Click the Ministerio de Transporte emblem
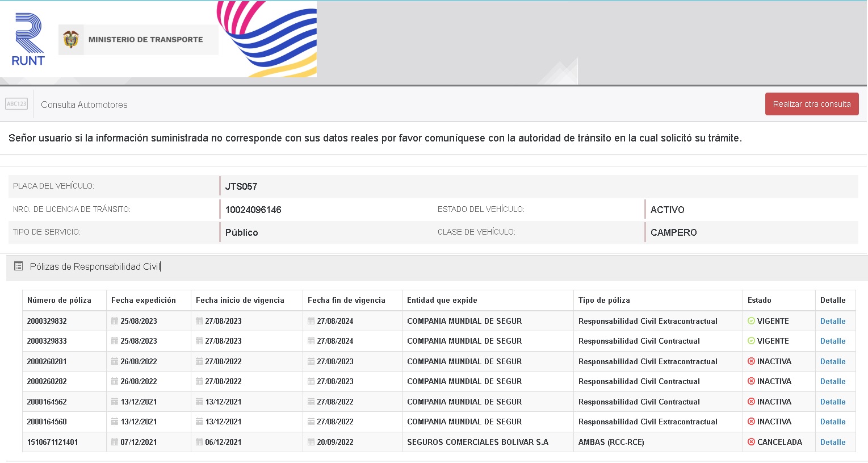The image size is (868, 463). 71,40
